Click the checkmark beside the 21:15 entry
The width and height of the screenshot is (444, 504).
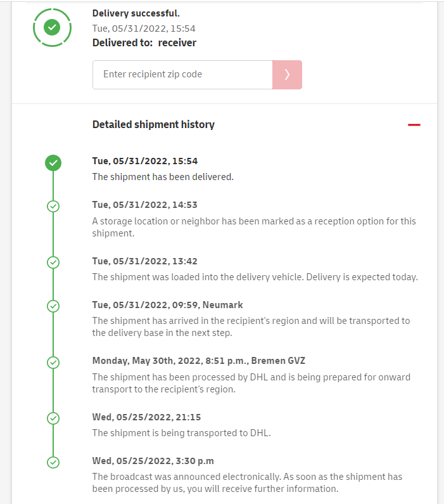tap(53, 418)
